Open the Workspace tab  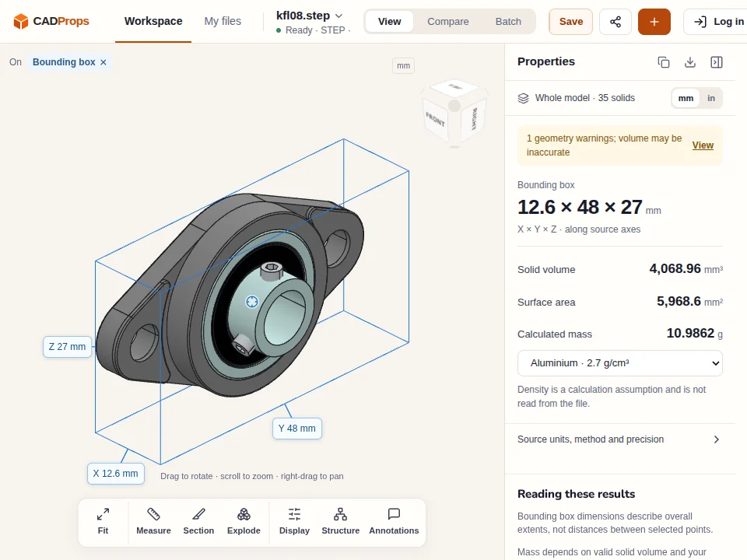[153, 22]
